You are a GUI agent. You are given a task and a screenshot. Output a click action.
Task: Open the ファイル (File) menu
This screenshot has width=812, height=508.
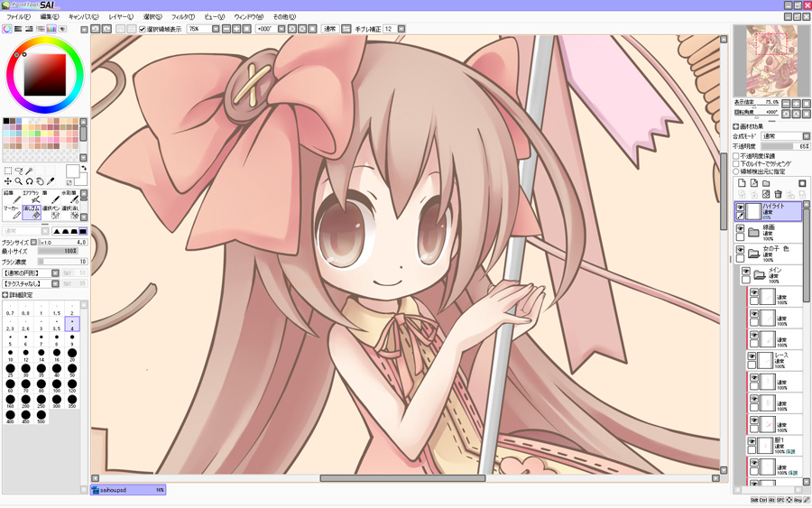pyautogui.click(x=18, y=16)
